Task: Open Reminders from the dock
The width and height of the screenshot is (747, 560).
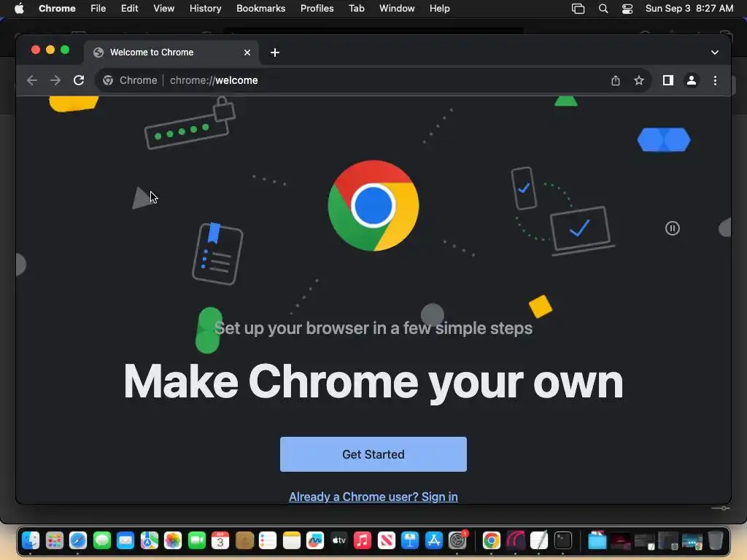Action: coord(268,540)
